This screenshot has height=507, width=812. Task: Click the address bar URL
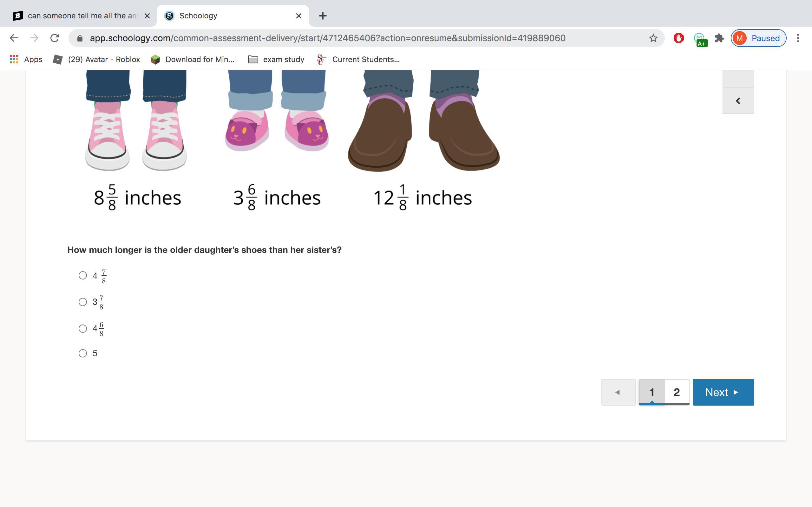(x=327, y=38)
